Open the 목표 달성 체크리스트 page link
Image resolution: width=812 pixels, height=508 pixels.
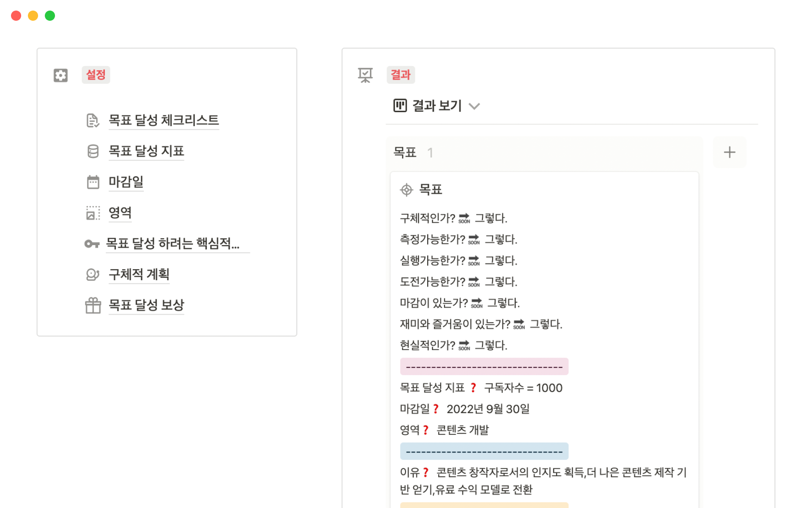pyautogui.click(x=164, y=120)
